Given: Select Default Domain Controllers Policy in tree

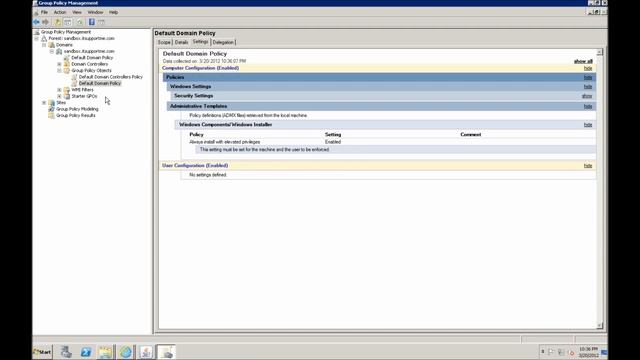Looking at the screenshot, I should coord(111,77).
